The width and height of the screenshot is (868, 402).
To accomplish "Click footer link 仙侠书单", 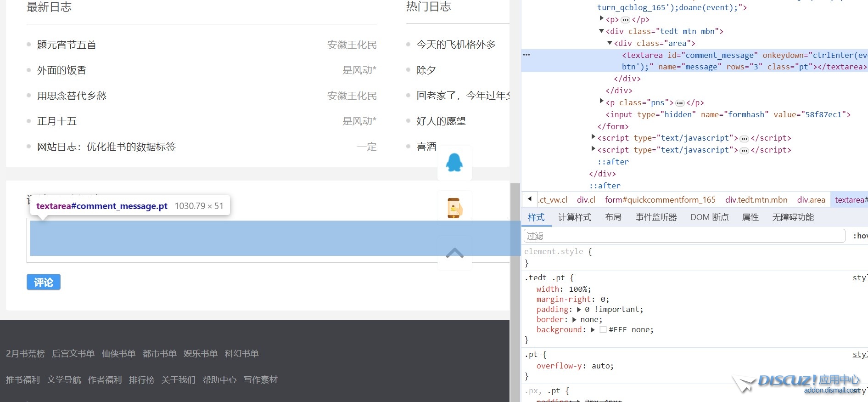I will click(118, 354).
